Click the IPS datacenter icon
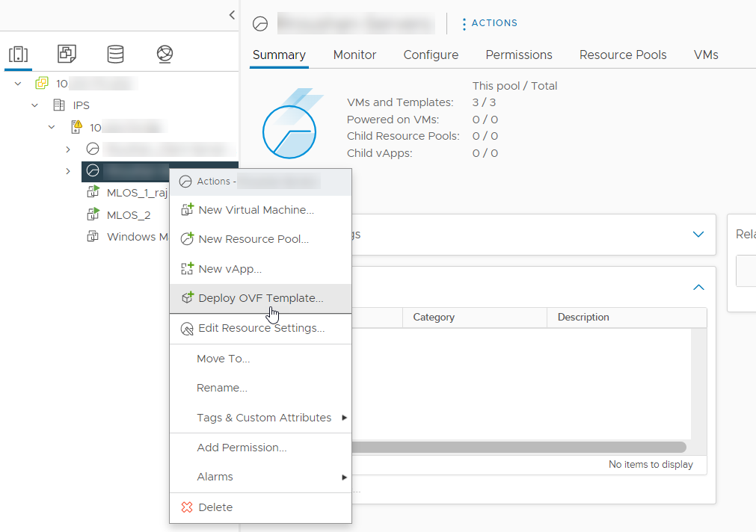756x532 pixels. pyautogui.click(x=59, y=105)
